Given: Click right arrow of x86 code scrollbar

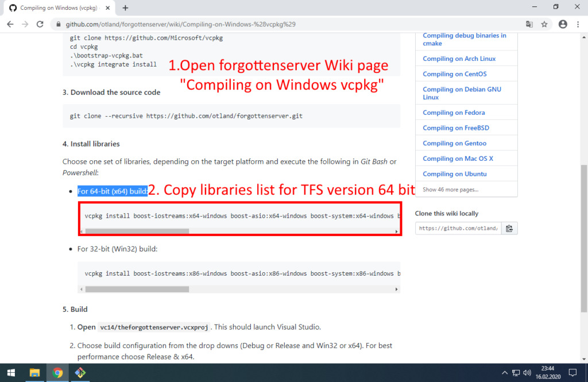Looking at the screenshot, I should (396, 290).
